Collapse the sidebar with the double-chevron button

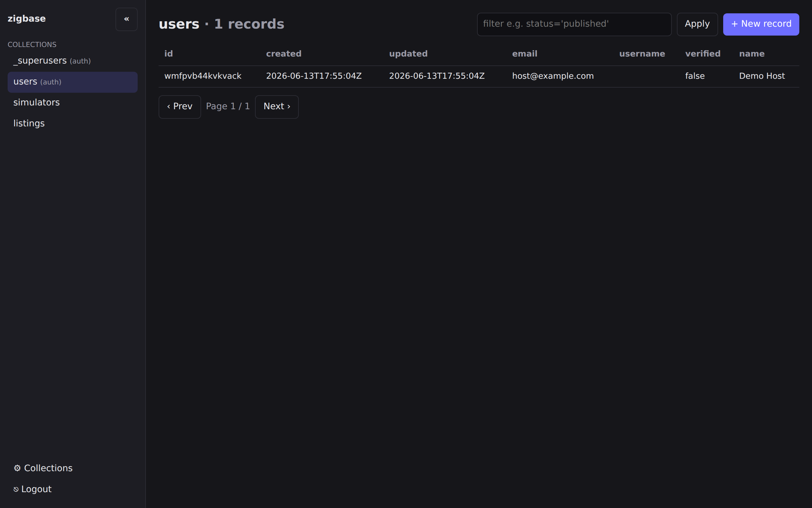point(126,19)
